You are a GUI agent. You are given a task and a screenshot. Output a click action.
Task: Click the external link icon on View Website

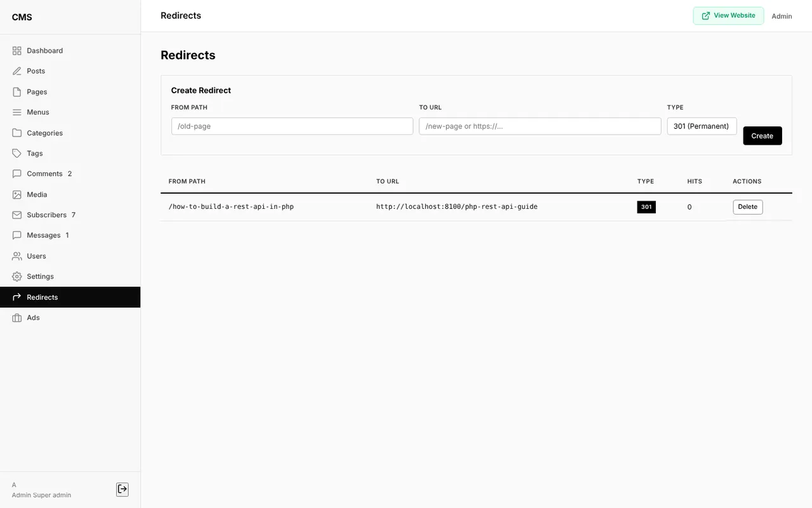(706, 16)
